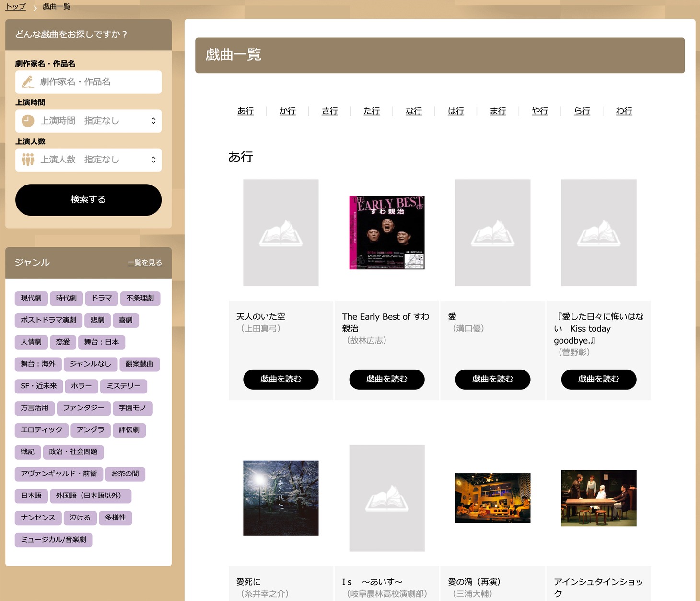Jump to the か行 section
The height and width of the screenshot is (601, 700).
click(288, 111)
